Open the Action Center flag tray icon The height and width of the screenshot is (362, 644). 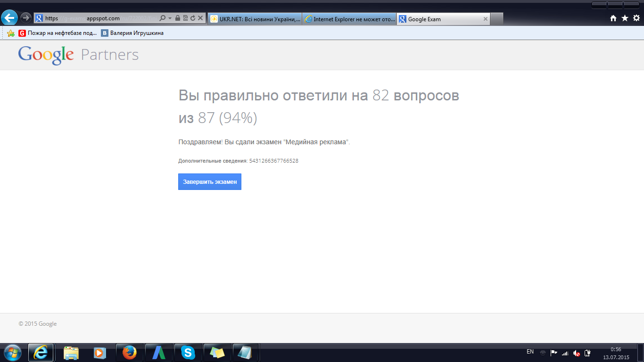pyautogui.click(x=554, y=353)
